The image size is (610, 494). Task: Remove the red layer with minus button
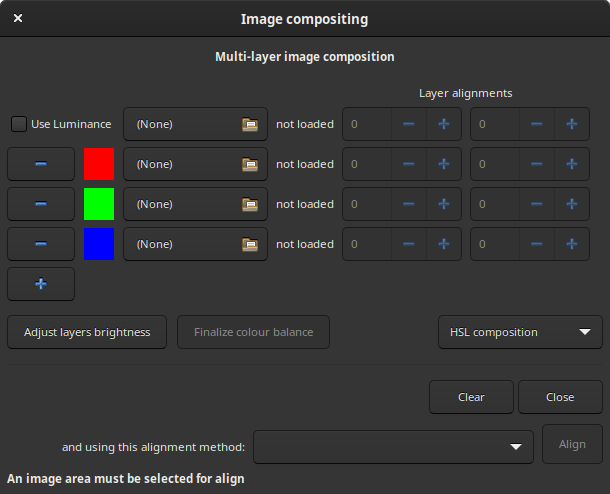coord(41,164)
